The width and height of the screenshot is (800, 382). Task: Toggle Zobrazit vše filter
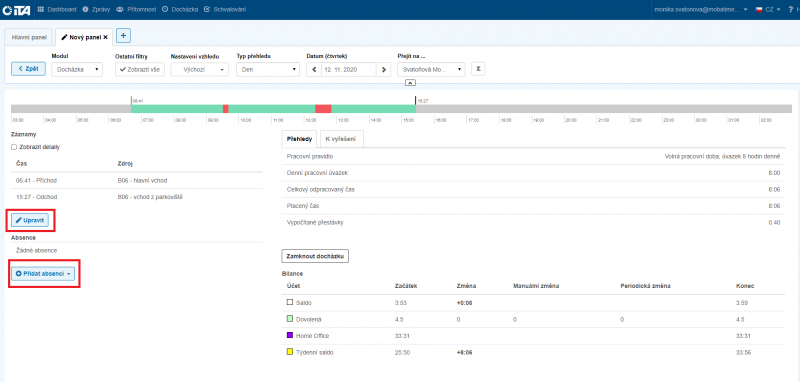point(140,69)
